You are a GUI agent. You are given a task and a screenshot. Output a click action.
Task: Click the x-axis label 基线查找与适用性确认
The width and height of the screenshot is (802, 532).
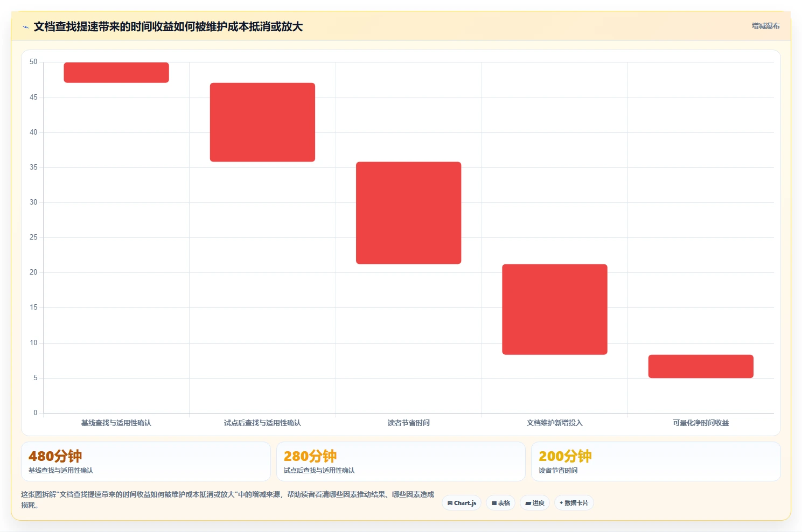pos(116,423)
